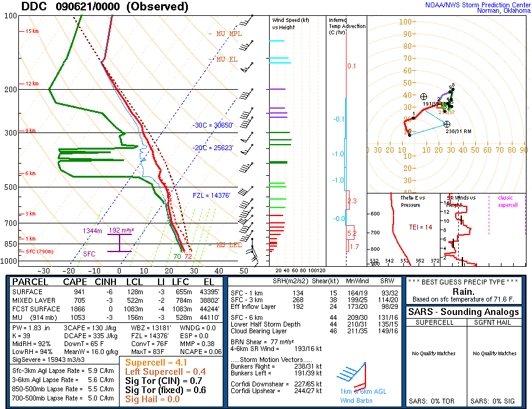Click the SigSevere = 15943 m3/s3 value
This screenshot has width=532, height=409.
[x=48, y=360]
